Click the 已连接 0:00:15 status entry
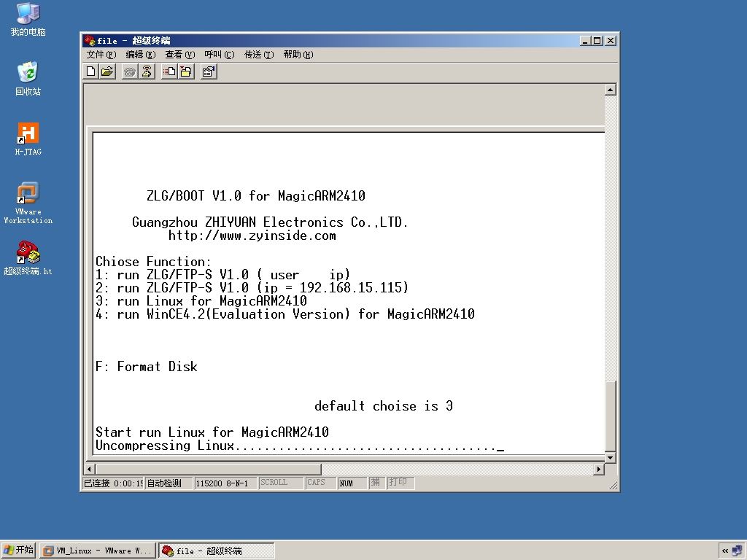747x560 pixels. pyautogui.click(x=113, y=483)
